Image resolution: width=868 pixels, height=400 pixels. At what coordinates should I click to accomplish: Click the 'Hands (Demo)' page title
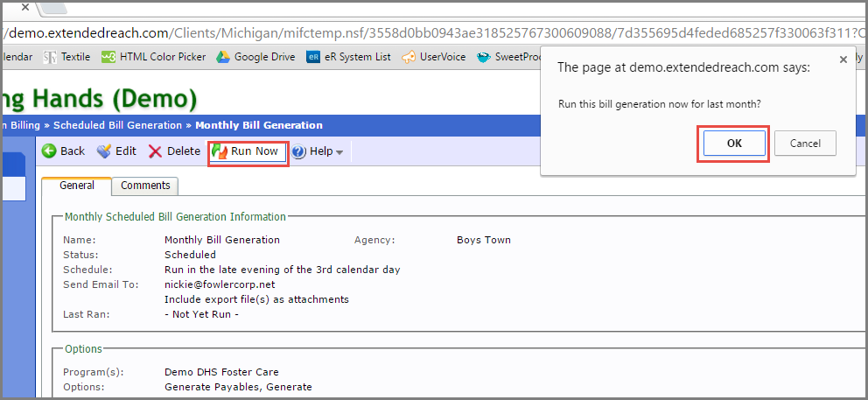[x=115, y=99]
